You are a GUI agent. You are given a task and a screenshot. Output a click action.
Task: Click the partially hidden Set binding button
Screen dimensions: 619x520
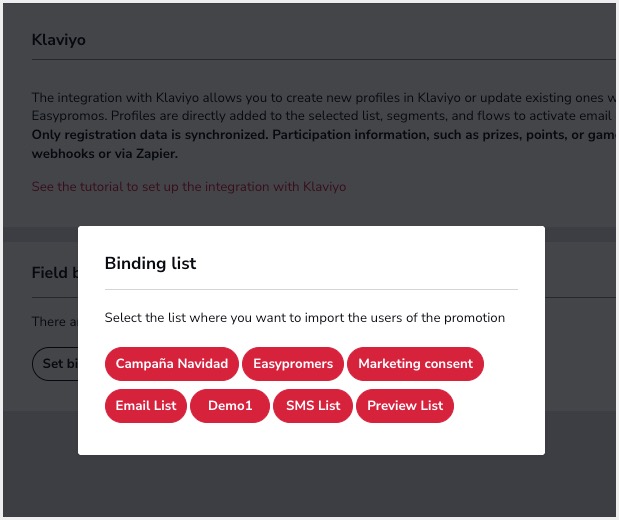55,364
